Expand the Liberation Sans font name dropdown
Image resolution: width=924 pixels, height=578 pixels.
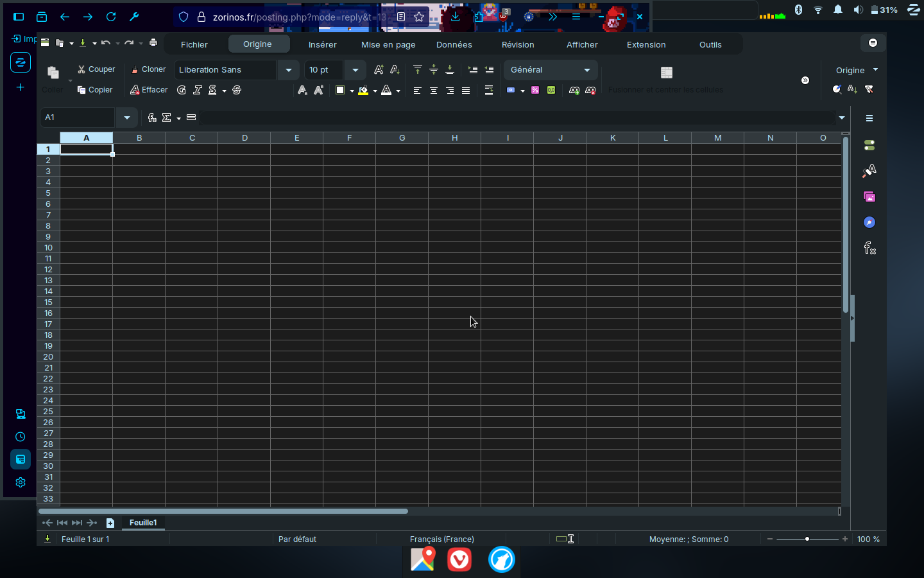pyautogui.click(x=289, y=70)
